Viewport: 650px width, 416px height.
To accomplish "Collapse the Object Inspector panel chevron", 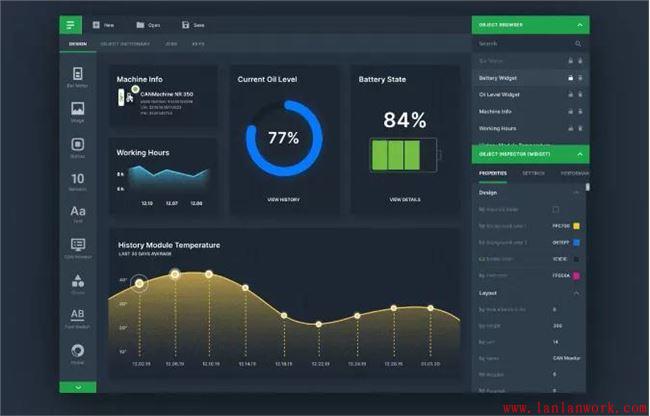I will pyautogui.click(x=579, y=154).
